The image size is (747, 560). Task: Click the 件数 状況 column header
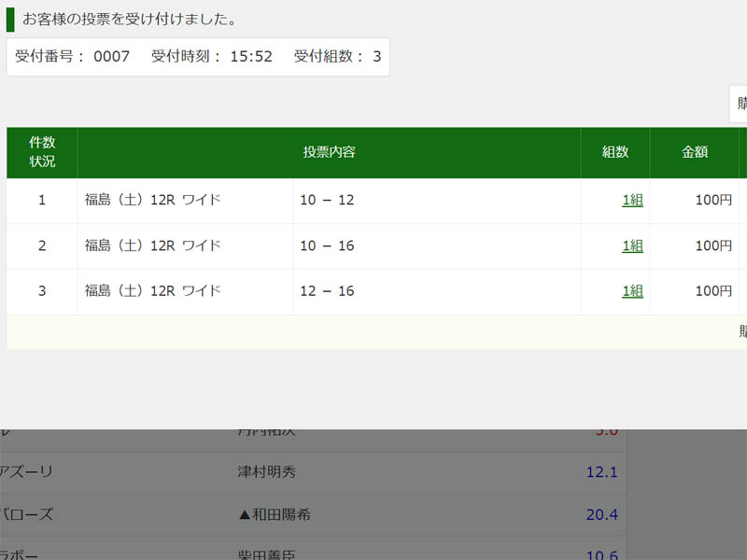pos(42,152)
